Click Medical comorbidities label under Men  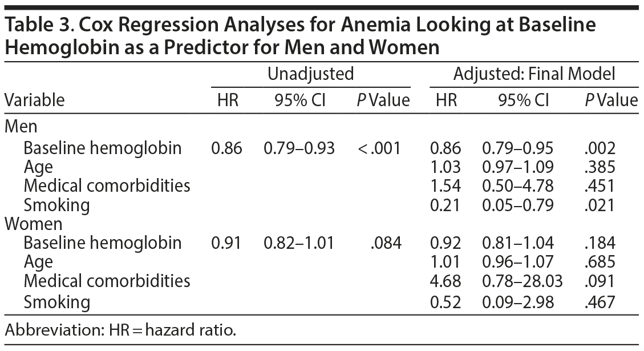click(x=107, y=186)
